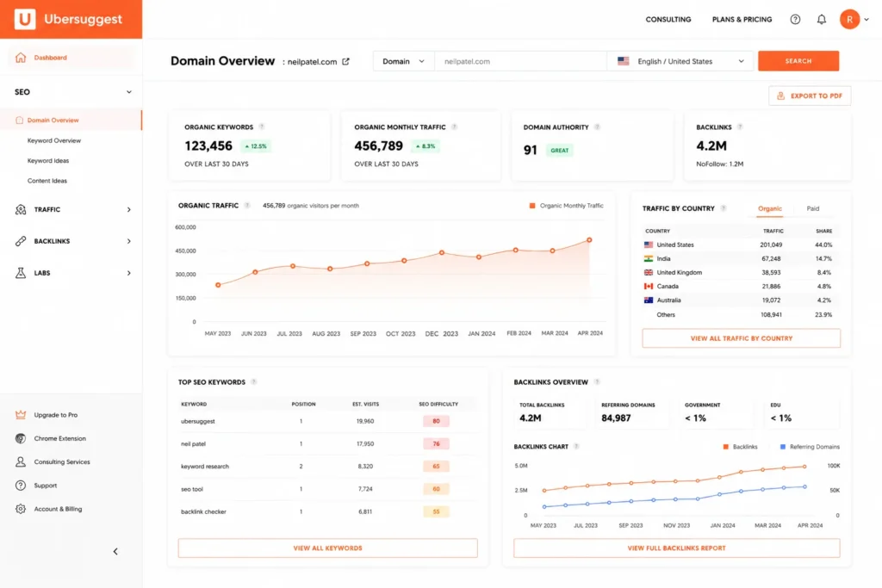Click the United Kingdom country row

(741, 273)
